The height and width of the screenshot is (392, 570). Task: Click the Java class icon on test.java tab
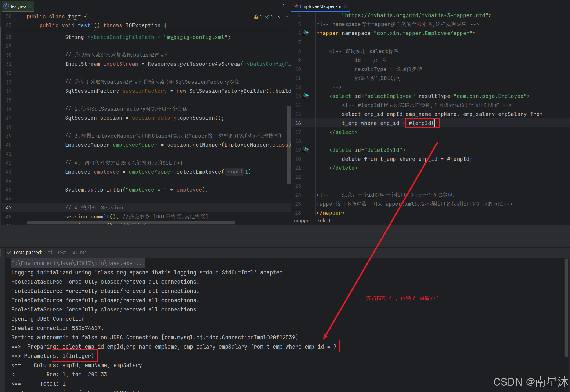(6, 6)
